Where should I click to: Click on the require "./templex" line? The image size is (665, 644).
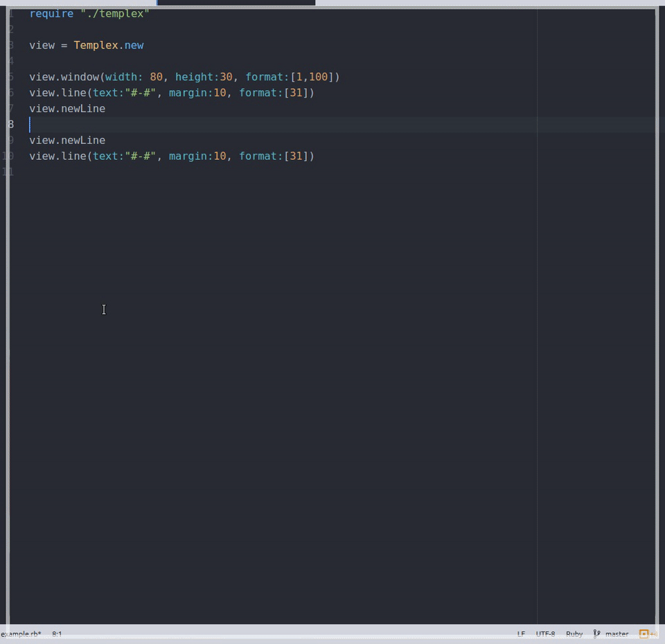pyautogui.click(x=89, y=14)
